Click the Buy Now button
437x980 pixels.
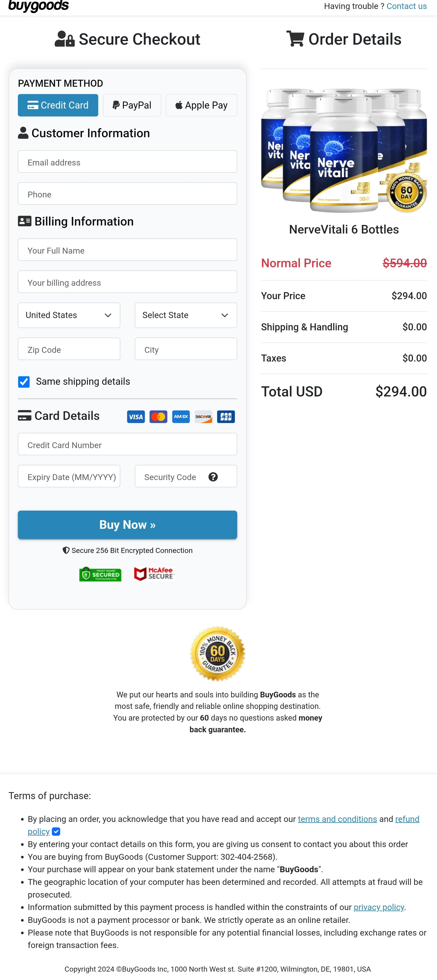pos(127,525)
